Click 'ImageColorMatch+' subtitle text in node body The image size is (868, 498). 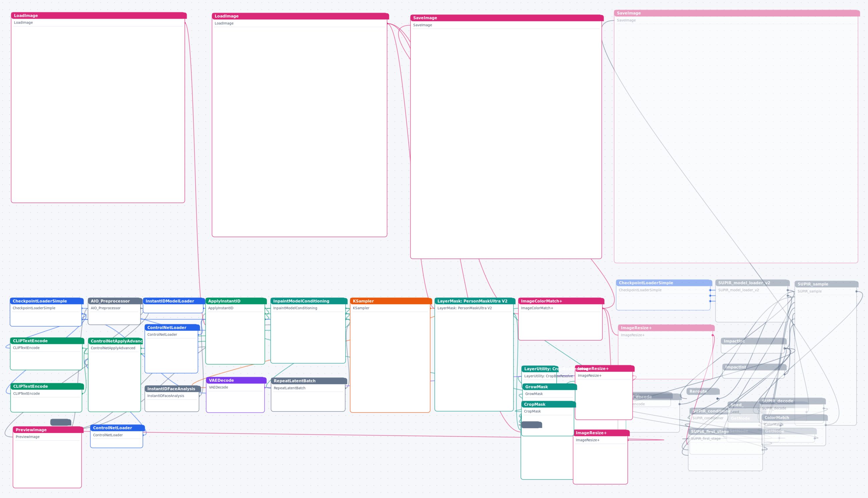click(x=537, y=308)
